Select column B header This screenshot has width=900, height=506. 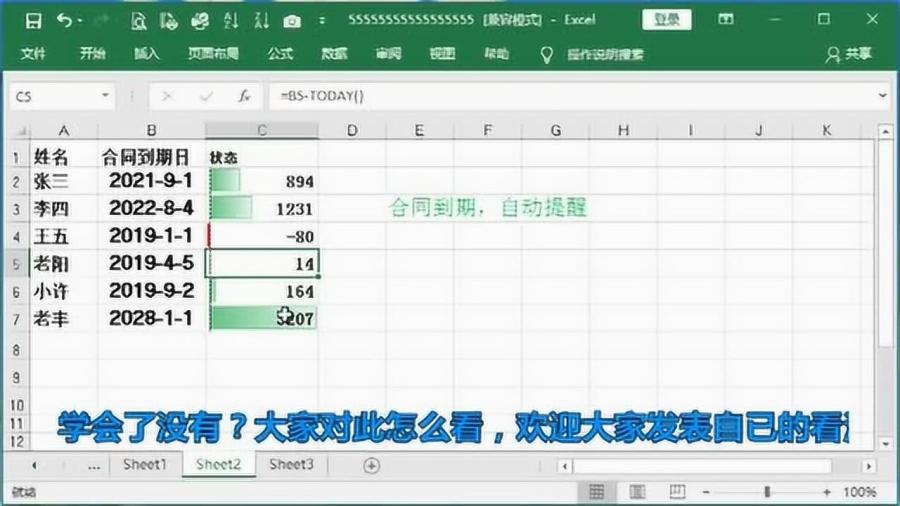[152, 131]
